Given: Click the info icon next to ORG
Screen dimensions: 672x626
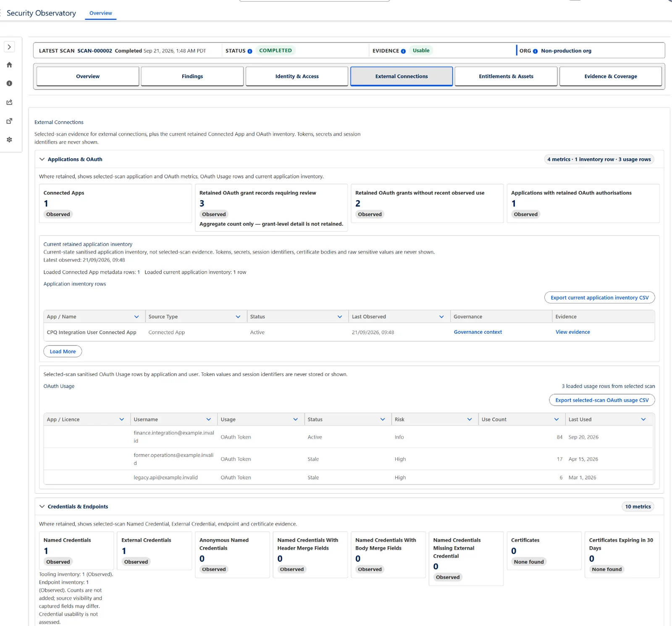Looking at the screenshot, I should [x=535, y=51].
